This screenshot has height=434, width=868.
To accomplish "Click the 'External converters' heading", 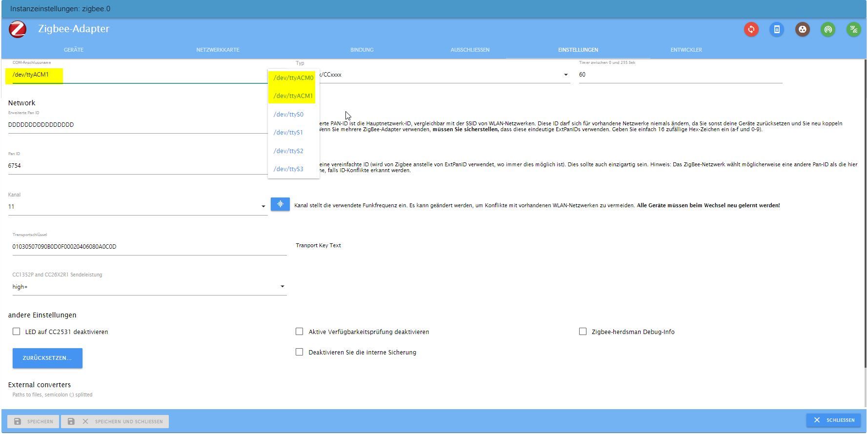I will pos(40,385).
